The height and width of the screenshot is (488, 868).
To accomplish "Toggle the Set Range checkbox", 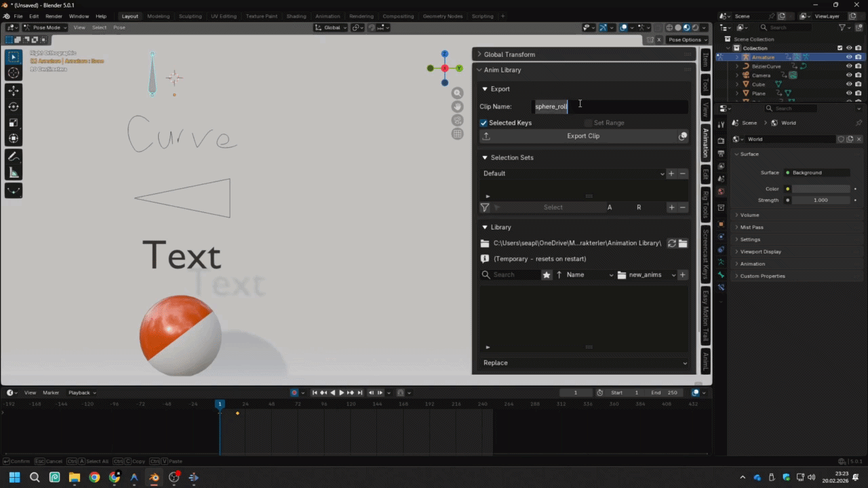I will pyautogui.click(x=588, y=123).
